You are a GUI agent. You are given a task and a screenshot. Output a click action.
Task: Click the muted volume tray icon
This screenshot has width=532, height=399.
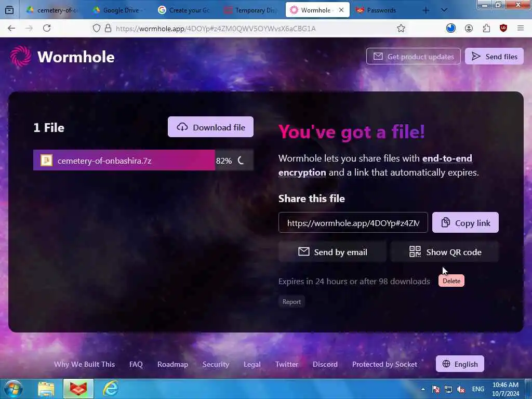point(461,389)
